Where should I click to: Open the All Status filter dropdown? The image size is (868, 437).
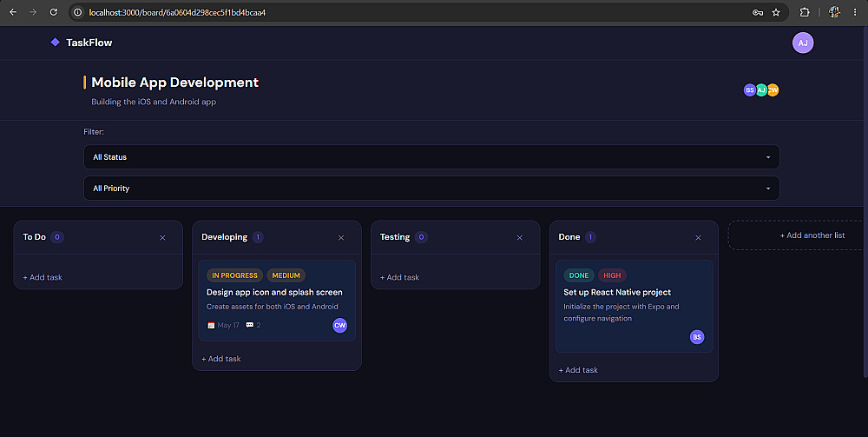click(x=431, y=156)
